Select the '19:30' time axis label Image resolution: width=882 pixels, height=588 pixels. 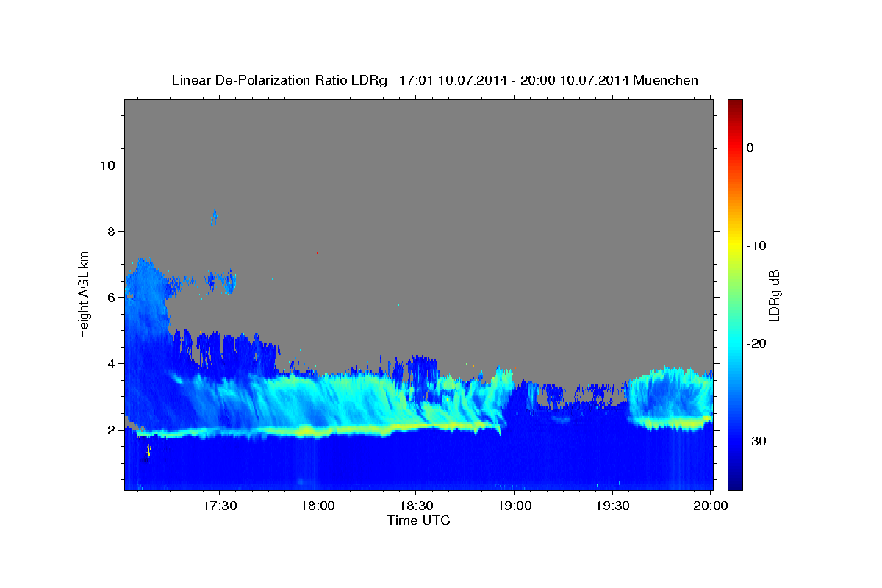612,506
